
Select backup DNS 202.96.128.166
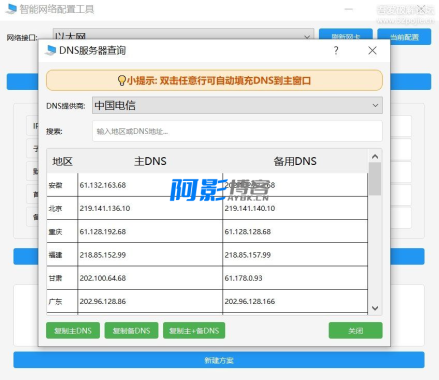(x=295, y=301)
